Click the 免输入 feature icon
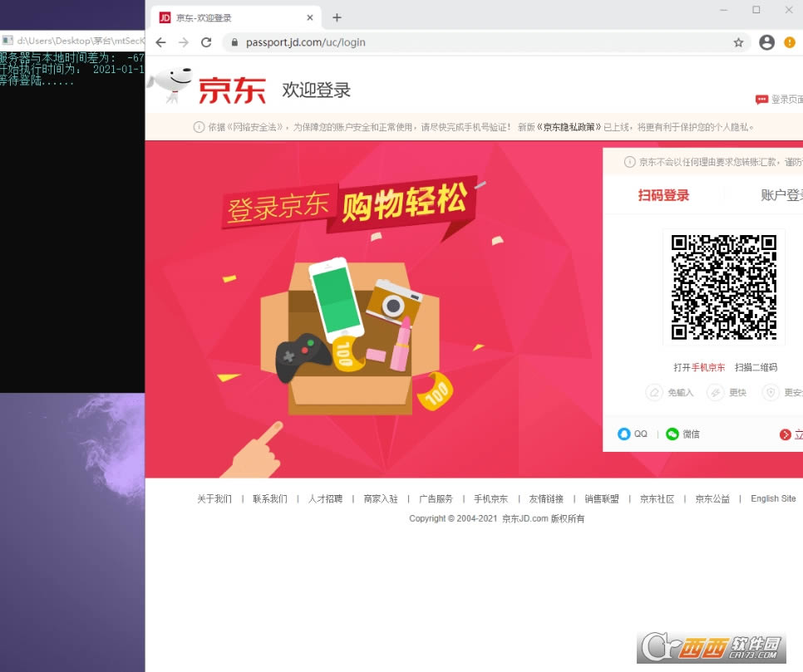The image size is (803, 672). tap(654, 393)
